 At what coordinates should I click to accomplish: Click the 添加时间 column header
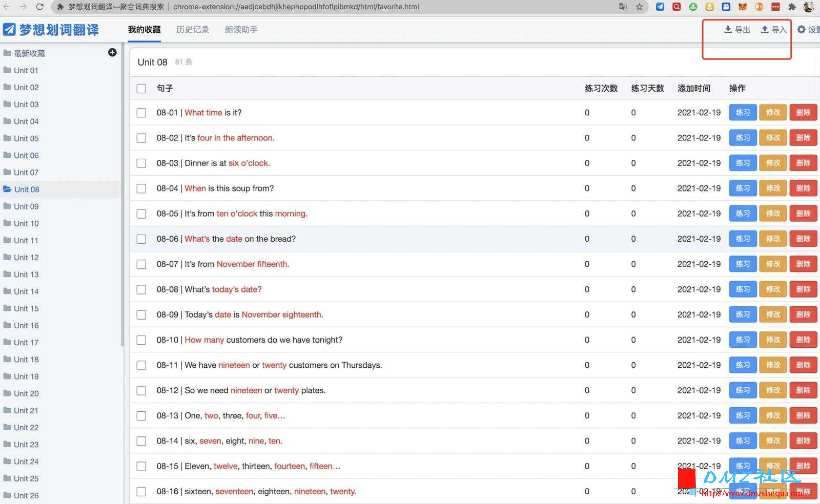click(694, 88)
